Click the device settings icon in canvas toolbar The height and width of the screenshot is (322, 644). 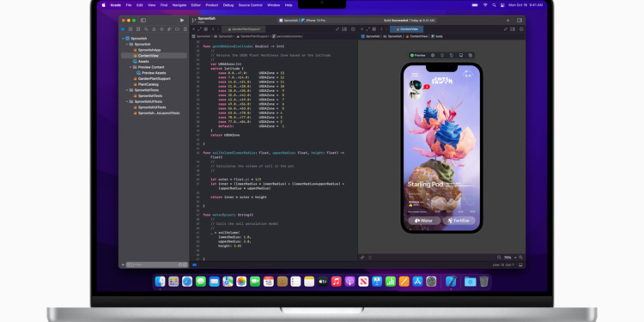[x=442, y=55]
